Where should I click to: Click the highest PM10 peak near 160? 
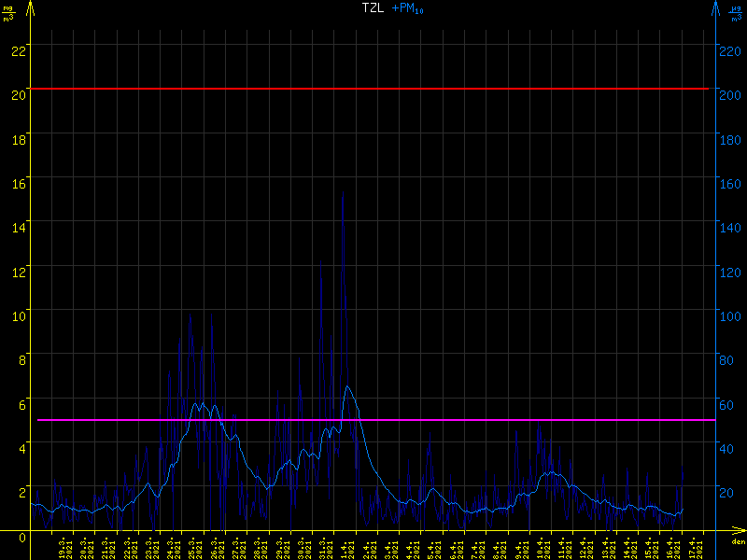pyautogui.click(x=343, y=194)
